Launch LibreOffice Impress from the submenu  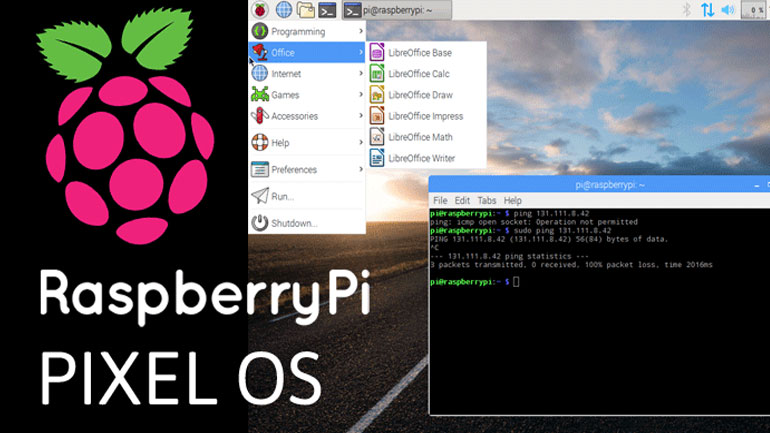coord(426,116)
